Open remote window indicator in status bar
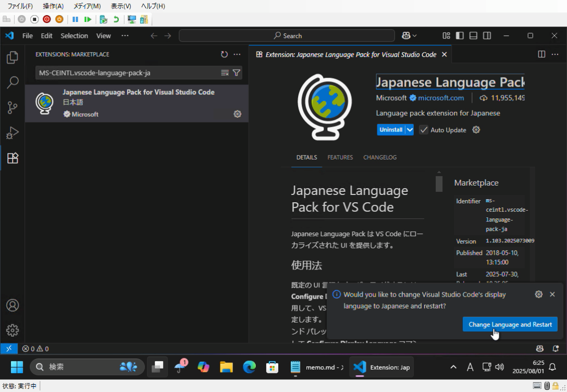Viewport: 567px width, 392px height. [9, 349]
